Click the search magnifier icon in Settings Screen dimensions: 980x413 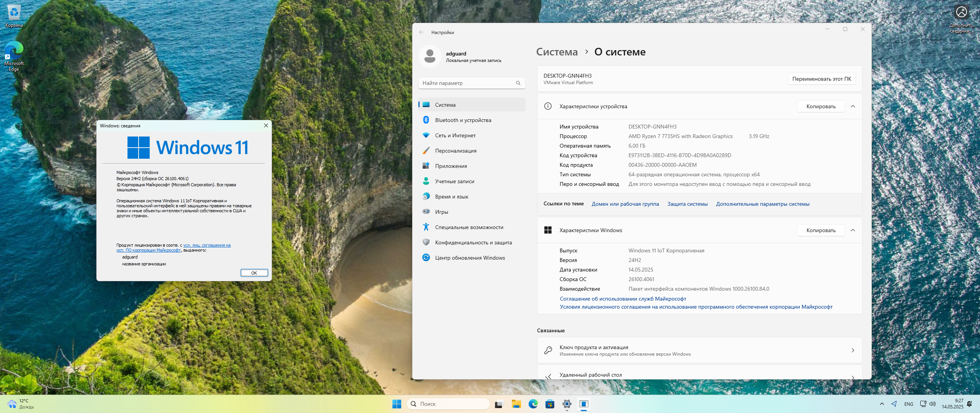click(x=518, y=83)
